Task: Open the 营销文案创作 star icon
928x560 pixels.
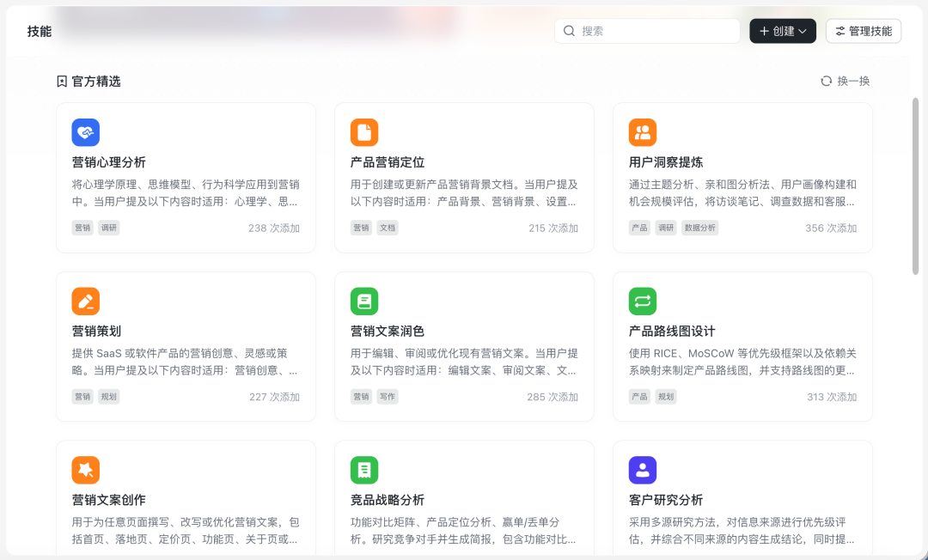Action: coord(85,470)
